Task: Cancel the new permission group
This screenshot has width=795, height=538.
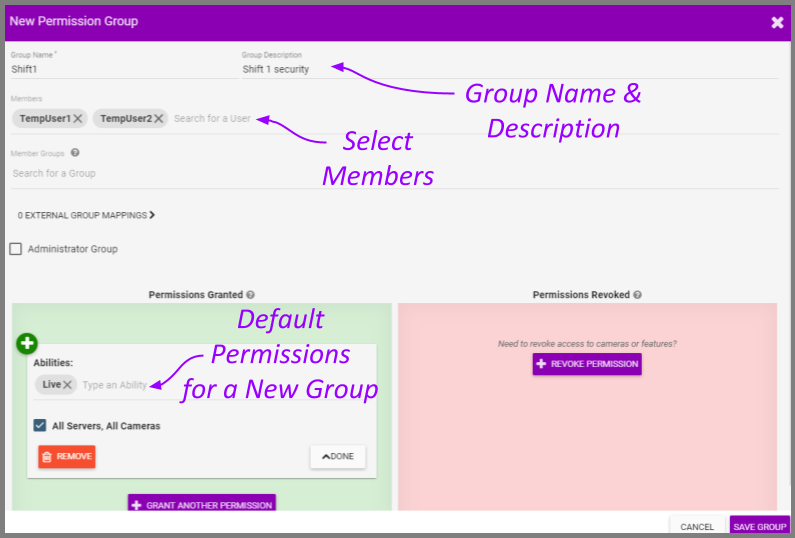Action: pos(697,526)
